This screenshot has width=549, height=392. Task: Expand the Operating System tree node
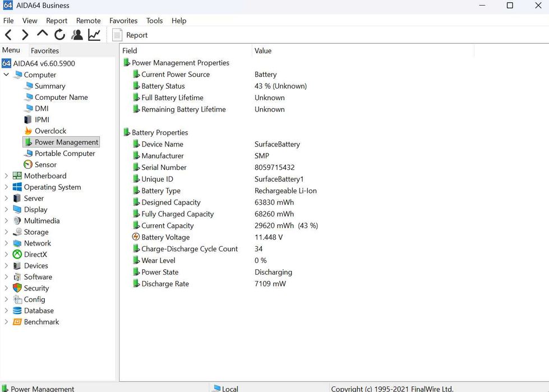coord(6,187)
